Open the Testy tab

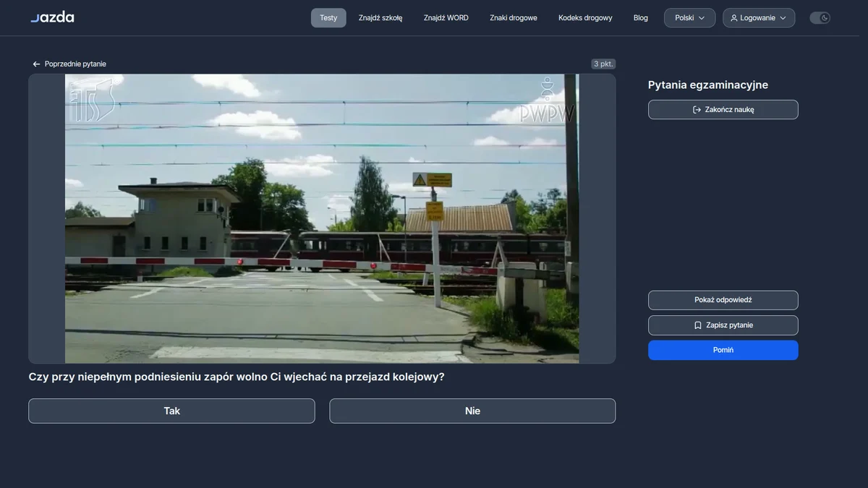tap(328, 18)
